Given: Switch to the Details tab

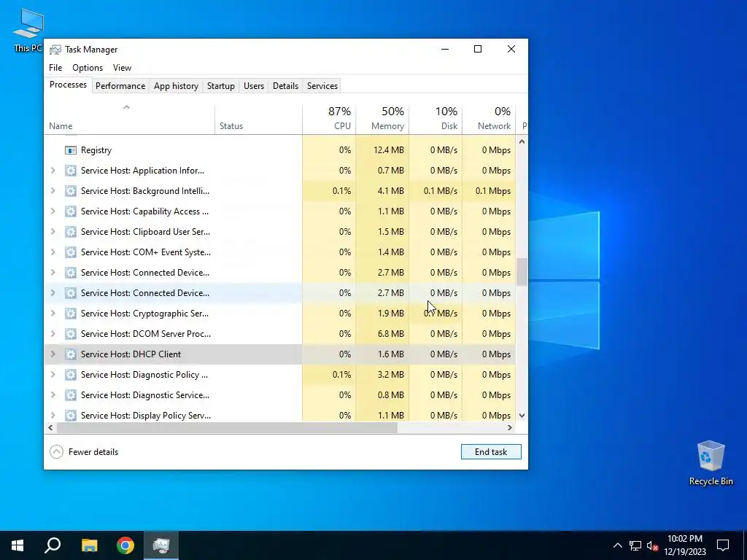Looking at the screenshot, I should [285, 86].
